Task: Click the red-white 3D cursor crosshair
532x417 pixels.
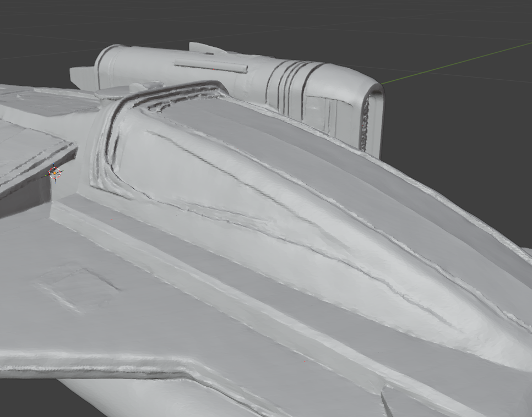Action: click(x=55, y=173)
